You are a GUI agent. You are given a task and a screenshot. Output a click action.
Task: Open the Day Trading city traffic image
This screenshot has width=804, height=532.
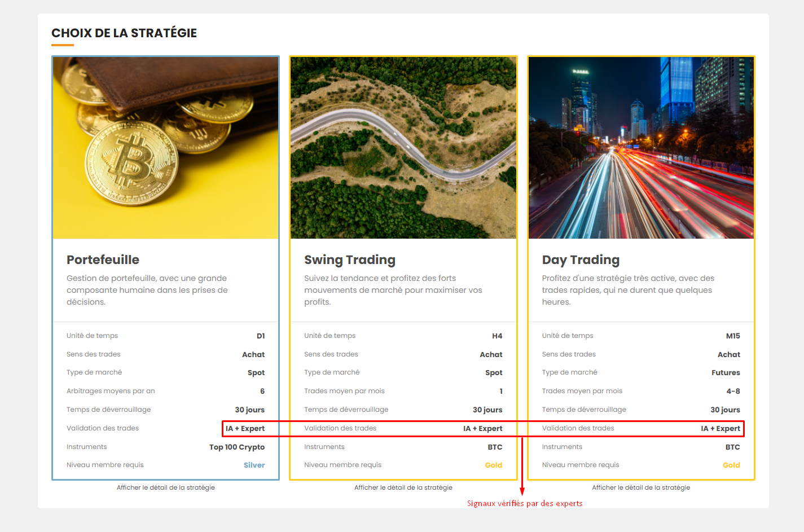(x=641, y=148)
